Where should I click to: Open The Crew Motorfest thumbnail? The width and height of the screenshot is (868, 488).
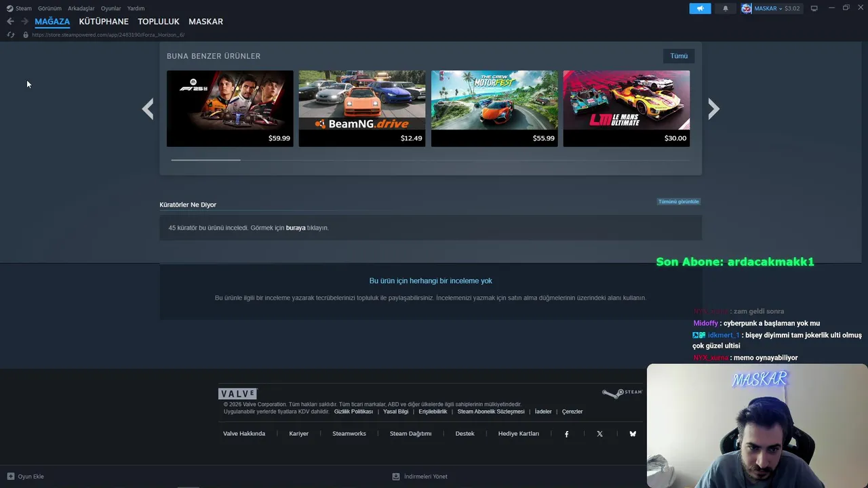click(494, 100)
